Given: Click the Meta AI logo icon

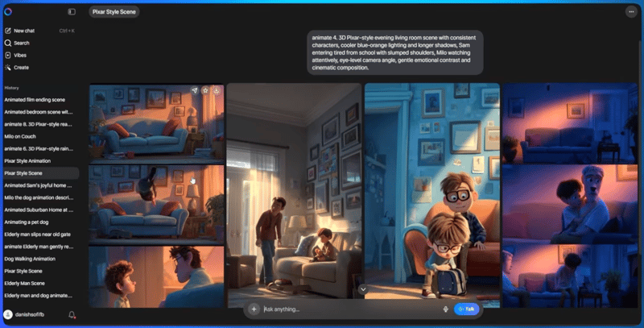Looking at the screenshot, I should 8,11.
